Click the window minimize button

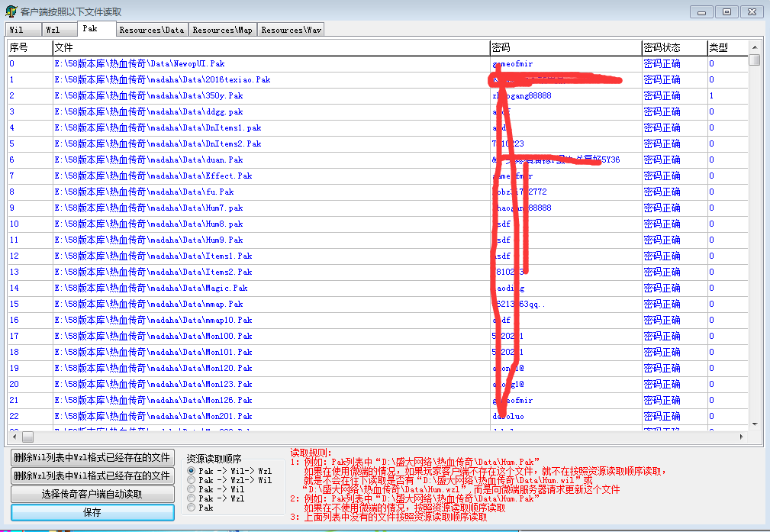pos(702,11)
